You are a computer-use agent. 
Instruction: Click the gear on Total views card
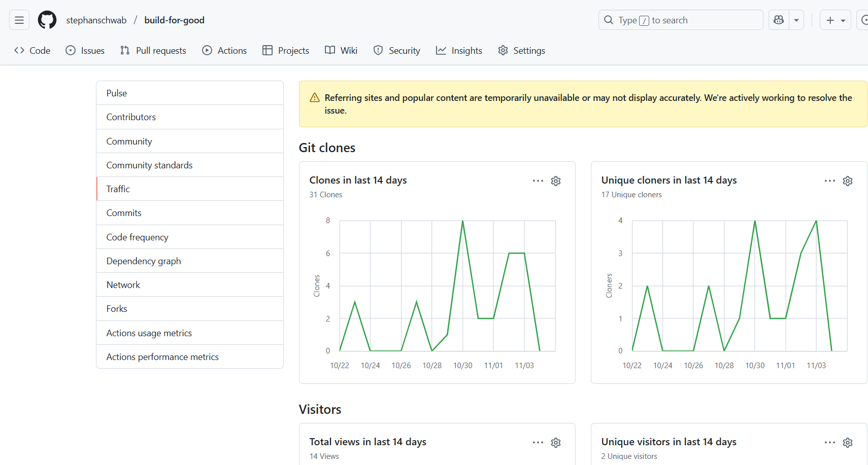556,443
